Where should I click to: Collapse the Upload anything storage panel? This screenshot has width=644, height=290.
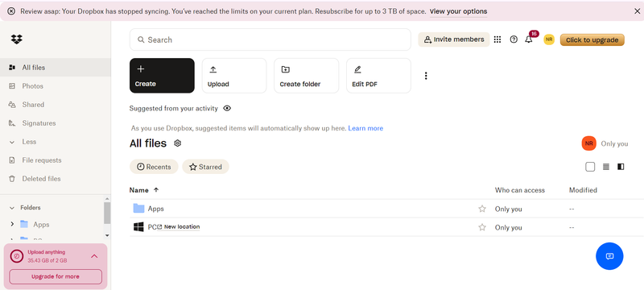click(94, 256)
